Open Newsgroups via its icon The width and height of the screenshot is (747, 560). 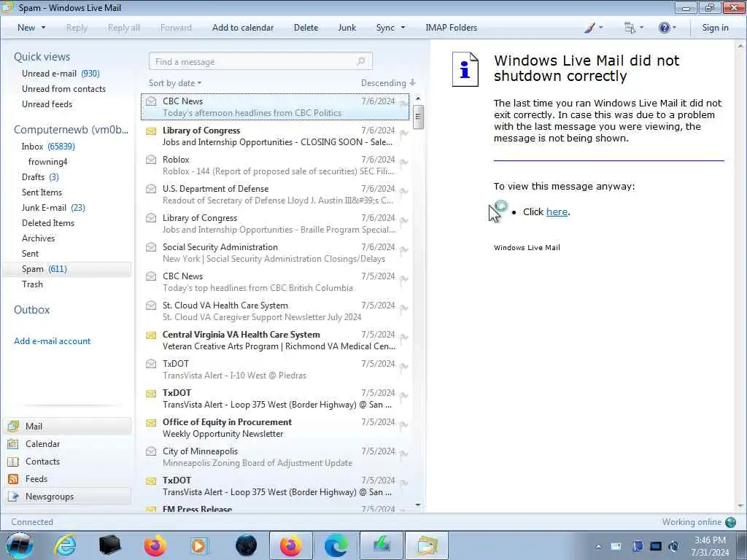[13, 497]
